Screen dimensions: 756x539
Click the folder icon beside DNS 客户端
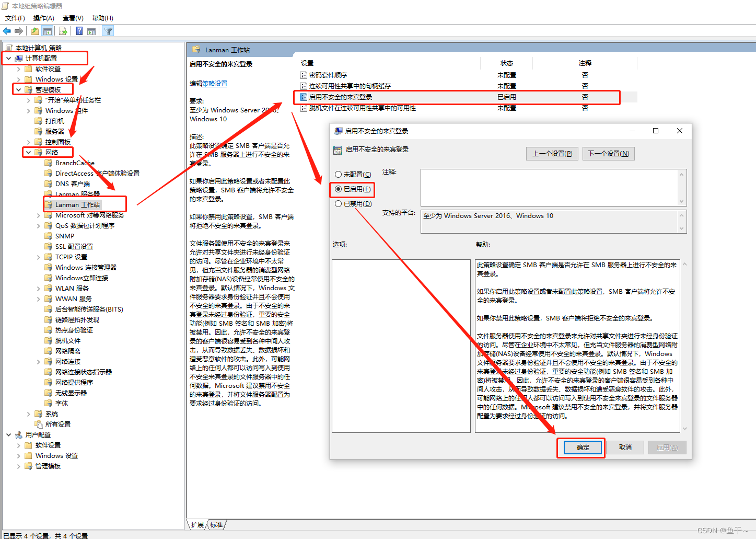(x=49, y=184)
